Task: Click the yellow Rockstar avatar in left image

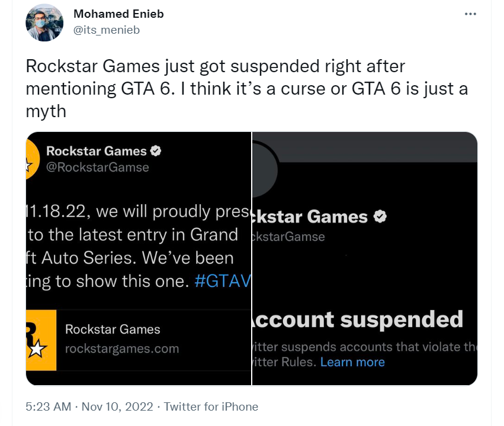Action: [33, 159]
